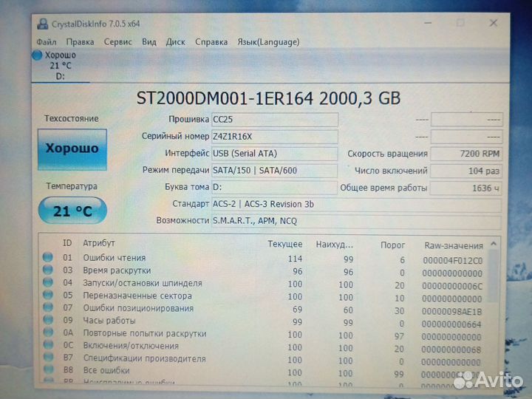Click status circle for 0C Включения/отключения

(48, 345)
